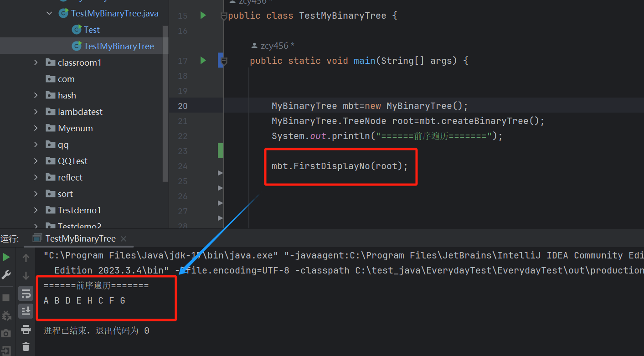
Task: Click the reflect folder icon
Action: coord(51,177)
